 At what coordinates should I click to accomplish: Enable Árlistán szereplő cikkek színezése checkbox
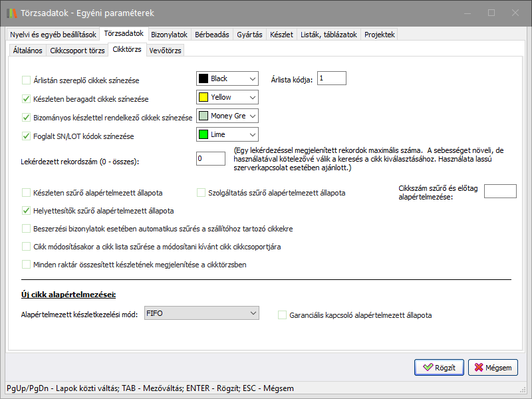(27, 80)
